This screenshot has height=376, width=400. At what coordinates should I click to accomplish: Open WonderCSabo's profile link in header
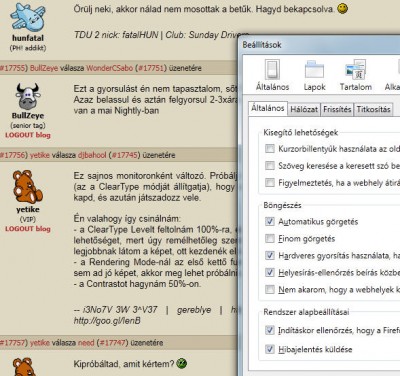[110, 68]
